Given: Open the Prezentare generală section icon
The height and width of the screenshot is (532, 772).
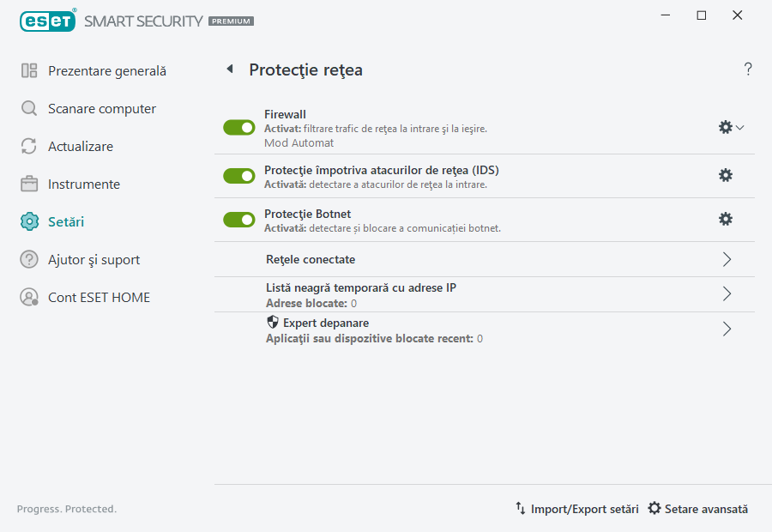Looking at the screenshot, I should click(x=28, y=70).
